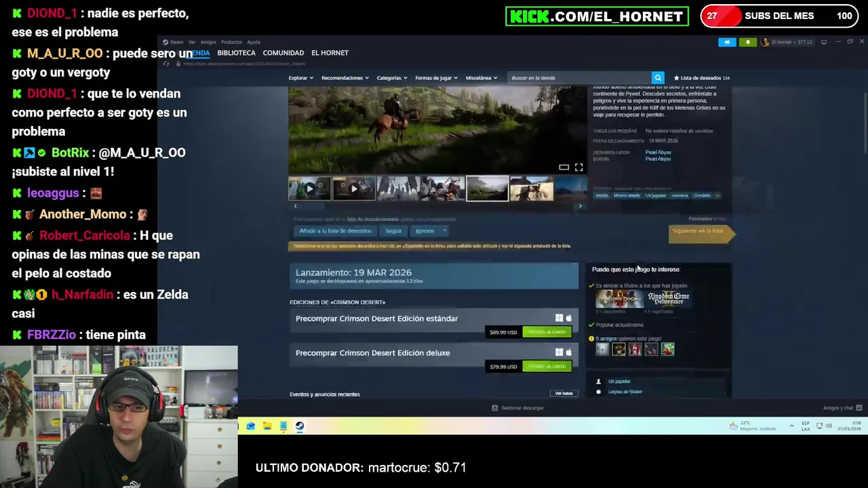Click the Acción tag
Image resolution: width=868 pixels, height=488 pixels.
pos(601,196)
